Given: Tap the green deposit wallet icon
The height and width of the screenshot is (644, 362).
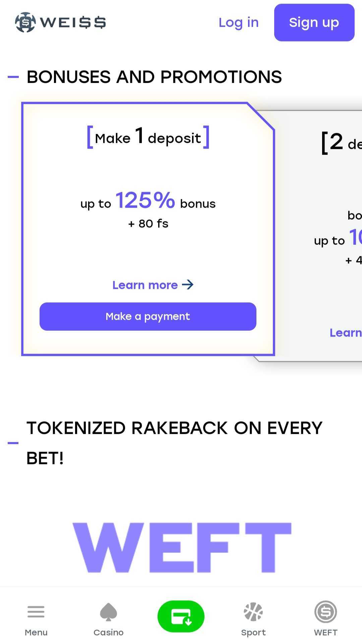Looking at the screenshot, I should pos(181,616).
